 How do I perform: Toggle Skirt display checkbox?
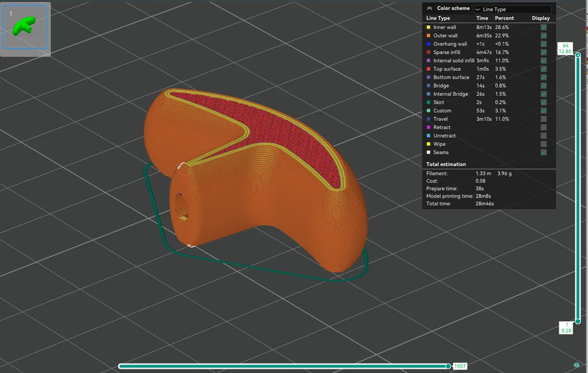coord(543,103)
